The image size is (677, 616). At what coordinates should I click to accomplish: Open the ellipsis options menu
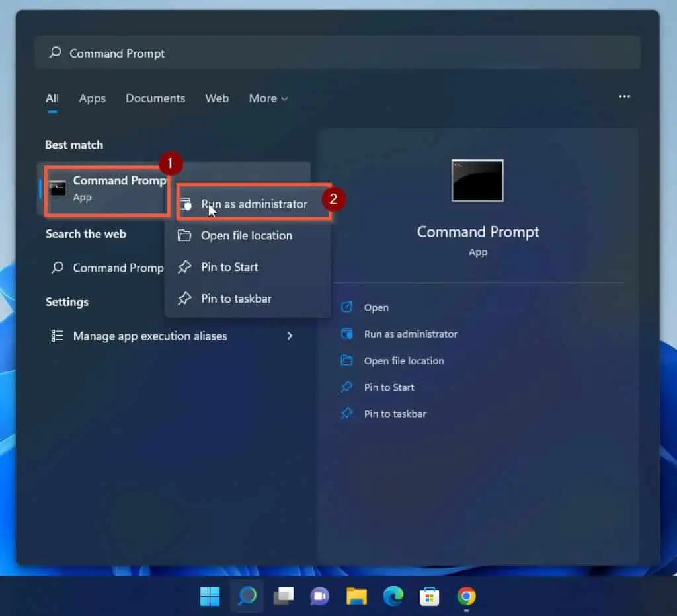coord(624,96)
